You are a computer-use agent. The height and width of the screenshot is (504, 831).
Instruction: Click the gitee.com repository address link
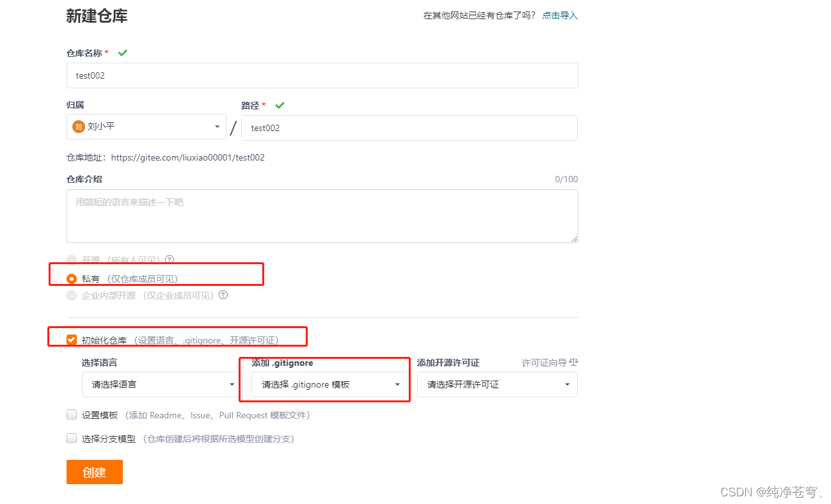[187, 157]
